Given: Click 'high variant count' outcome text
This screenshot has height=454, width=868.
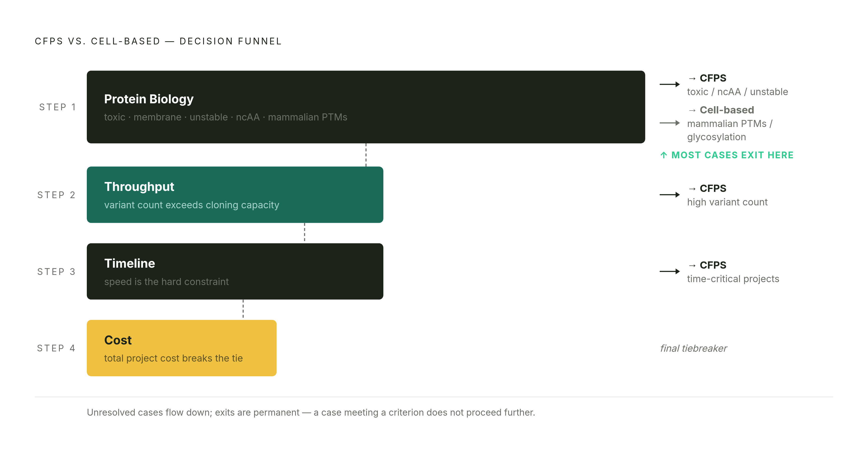Looking at the screenshot, I should pyautogui.click(x=727, y=202).
